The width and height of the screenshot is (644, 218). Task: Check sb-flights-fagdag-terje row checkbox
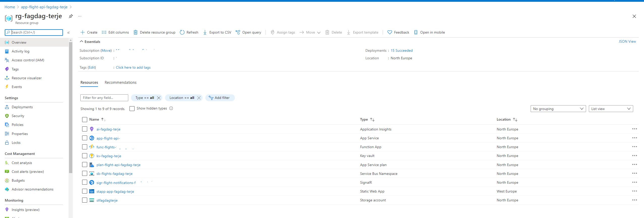point(85,173)
